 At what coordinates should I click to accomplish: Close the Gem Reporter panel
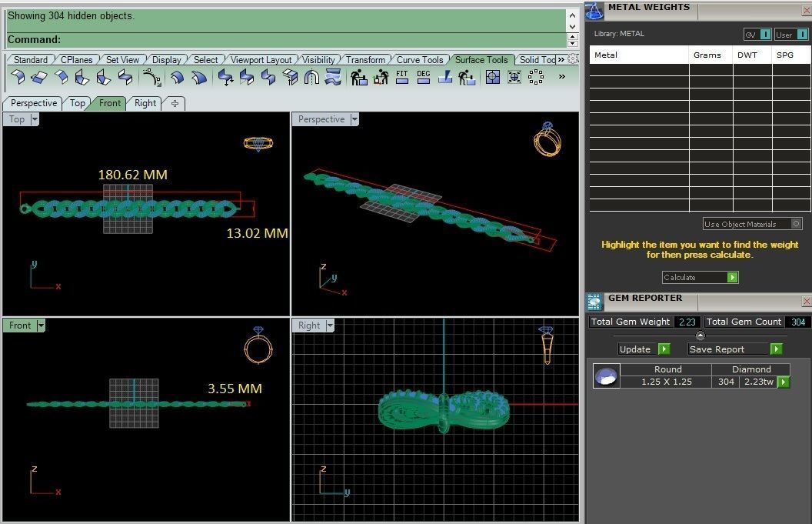[x=807, y=301]
